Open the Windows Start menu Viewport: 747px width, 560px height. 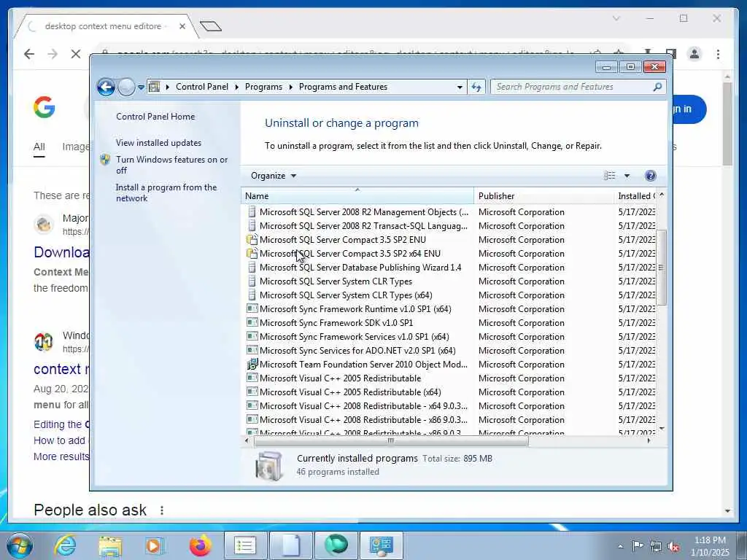click(x=20, y=545)
